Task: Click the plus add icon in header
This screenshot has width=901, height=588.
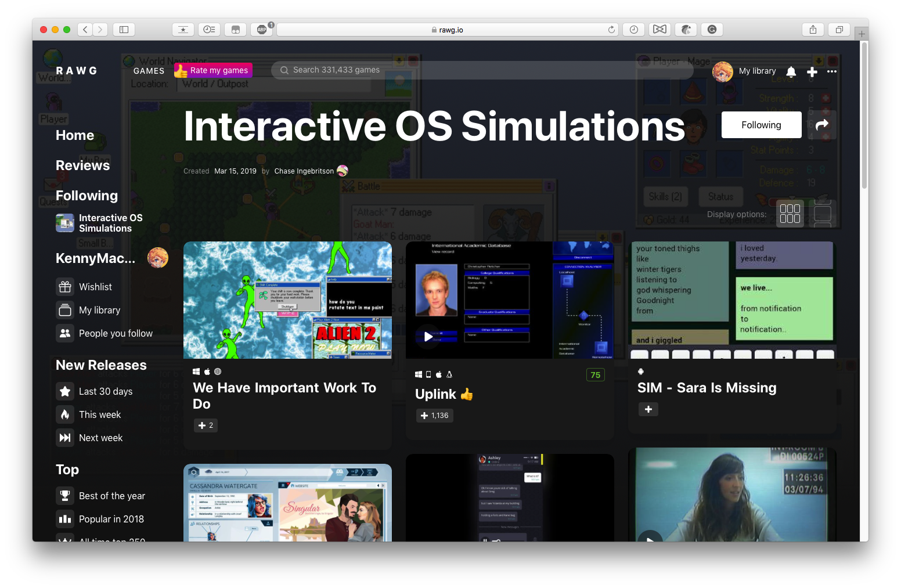Action: click(812, 71)
